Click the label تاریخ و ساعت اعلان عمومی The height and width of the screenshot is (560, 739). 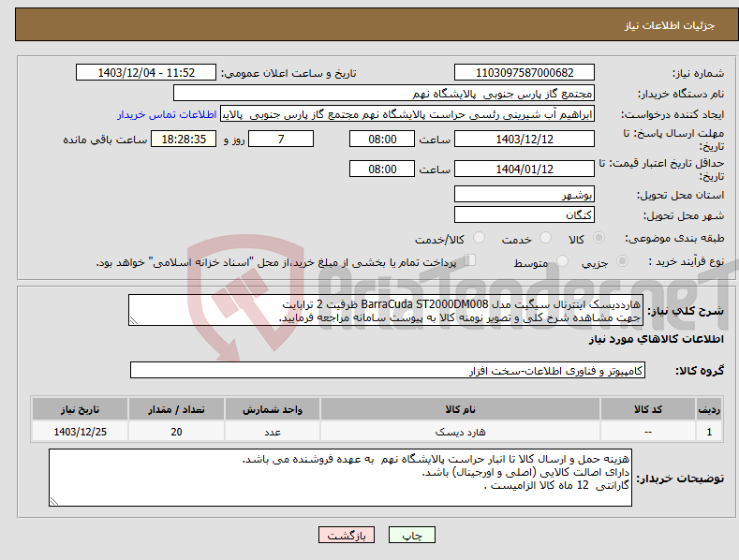tap(288, 74)
